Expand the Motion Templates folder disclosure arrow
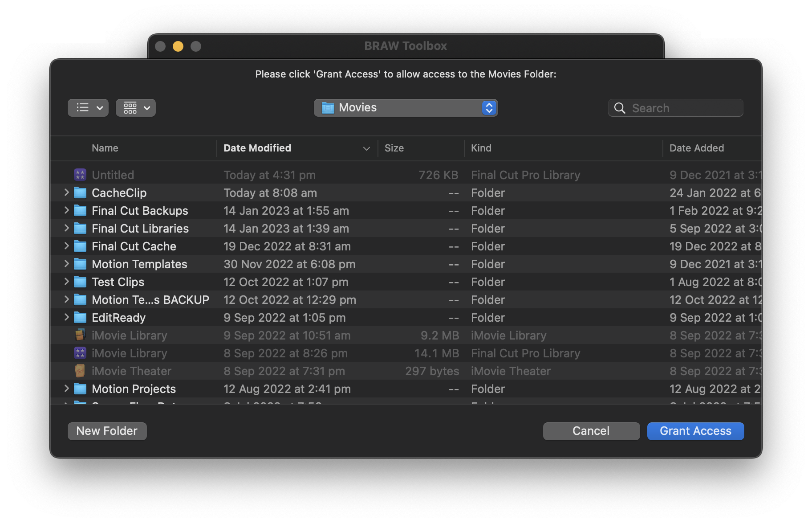The height and width of the screenshot is (524, 812). coord(66,264)
